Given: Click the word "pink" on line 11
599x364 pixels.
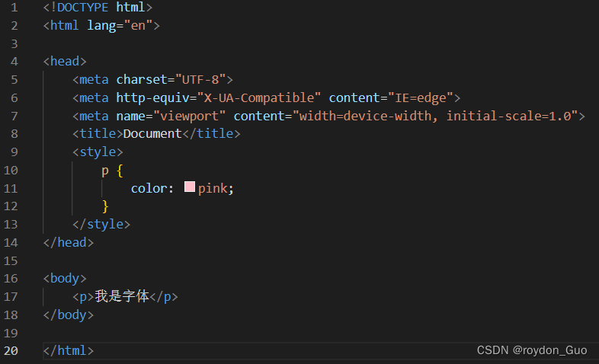Looking at the screenshot, I should tap(213, 189).
